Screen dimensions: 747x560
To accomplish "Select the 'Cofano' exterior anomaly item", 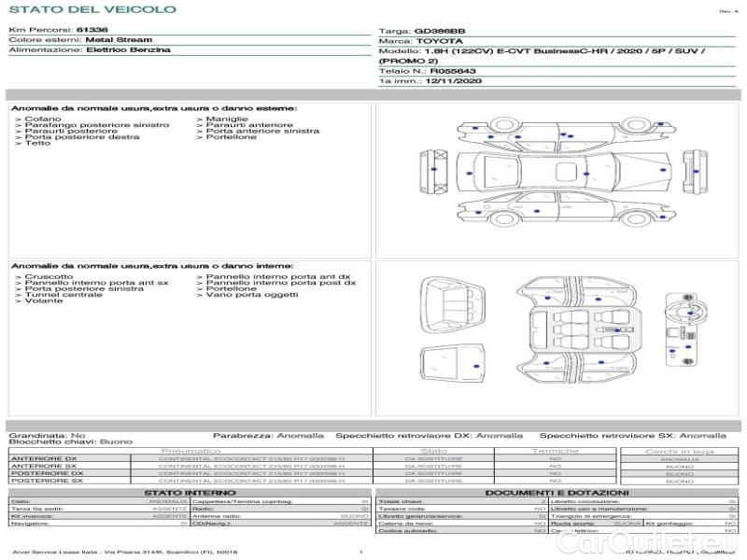I will coord(43,119).
